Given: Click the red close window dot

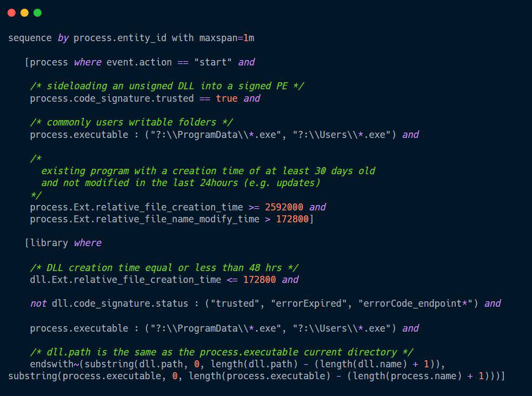Looking at the screenshot, I should pos(11,12).
